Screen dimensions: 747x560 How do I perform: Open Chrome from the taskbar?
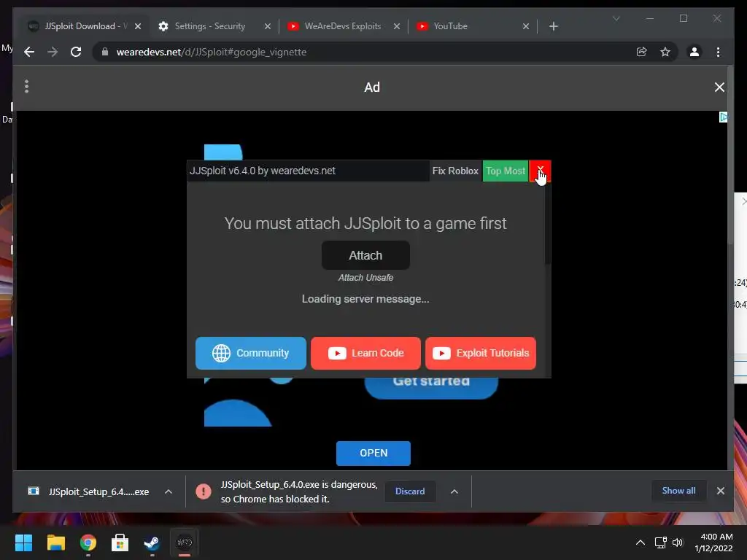click(x=88, y=542)
